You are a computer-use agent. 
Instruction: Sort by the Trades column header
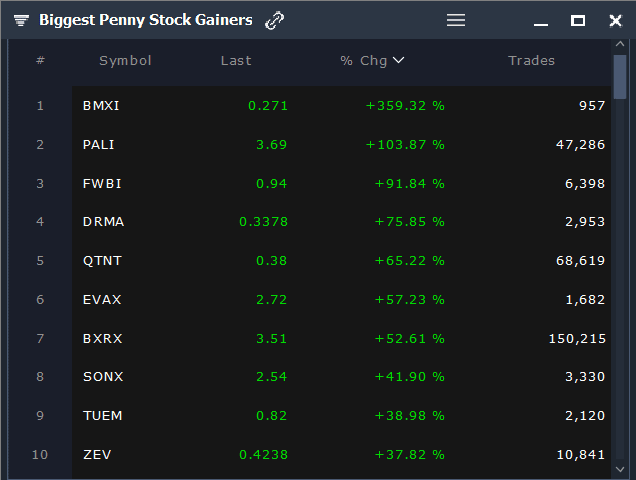[x=531, y=61]
